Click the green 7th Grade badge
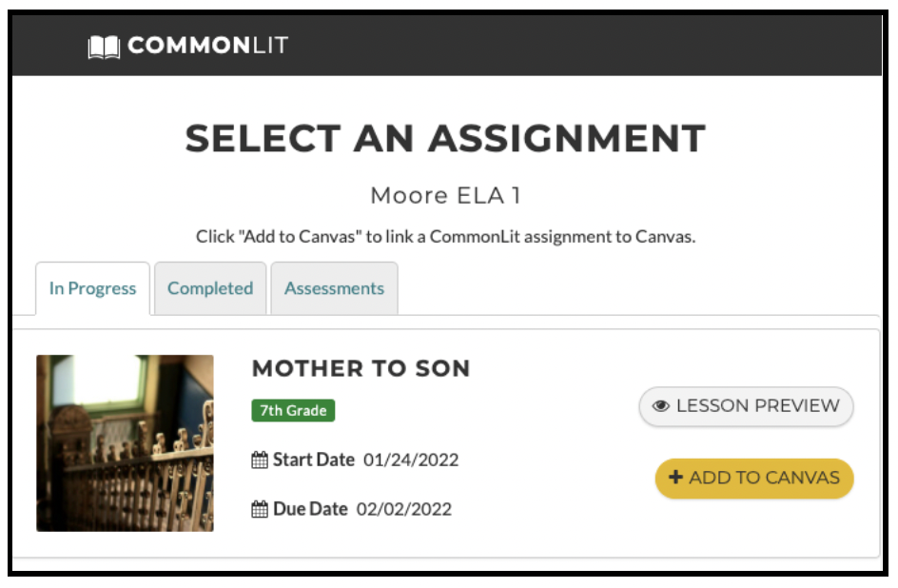Screen dimensions: 898x588 [x=293, y=411]
